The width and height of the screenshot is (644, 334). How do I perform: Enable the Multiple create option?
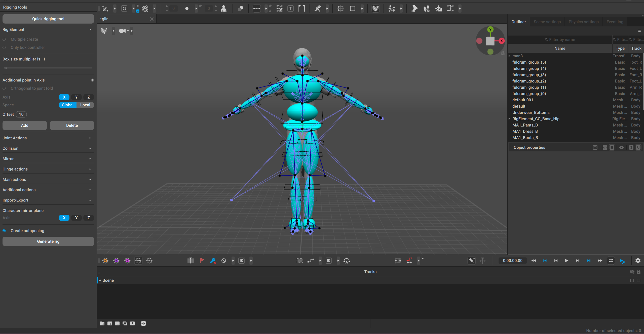(4, 39)
